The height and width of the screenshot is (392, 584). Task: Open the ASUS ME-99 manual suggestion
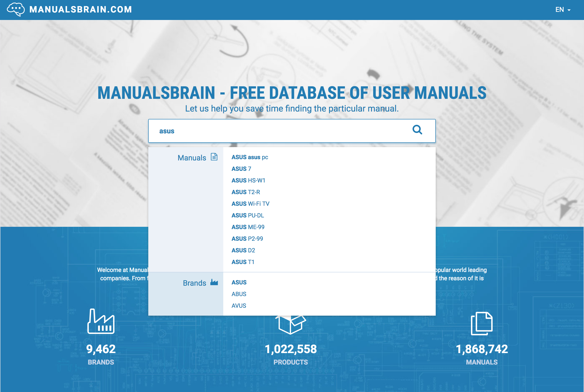click(x=248, y=227)
